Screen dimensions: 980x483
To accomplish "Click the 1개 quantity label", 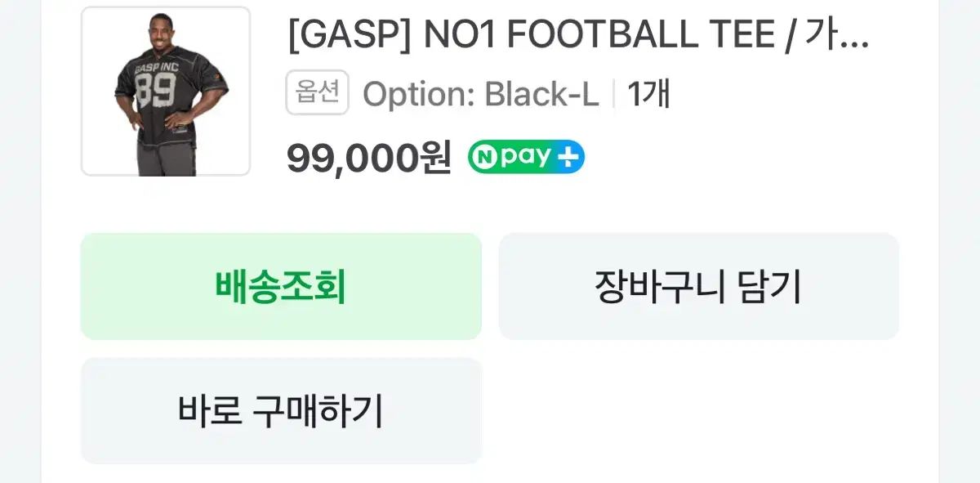I will 648,94.
